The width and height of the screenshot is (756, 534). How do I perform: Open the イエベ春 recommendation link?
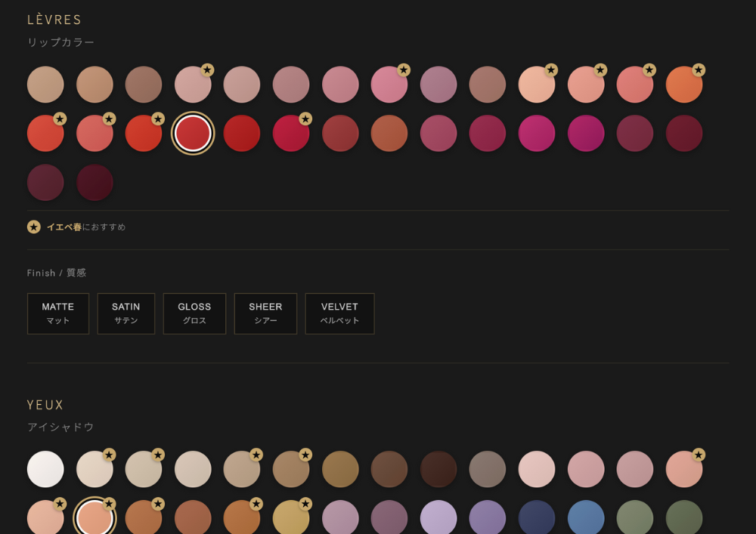pyautogui.click(x=64, y=227)
